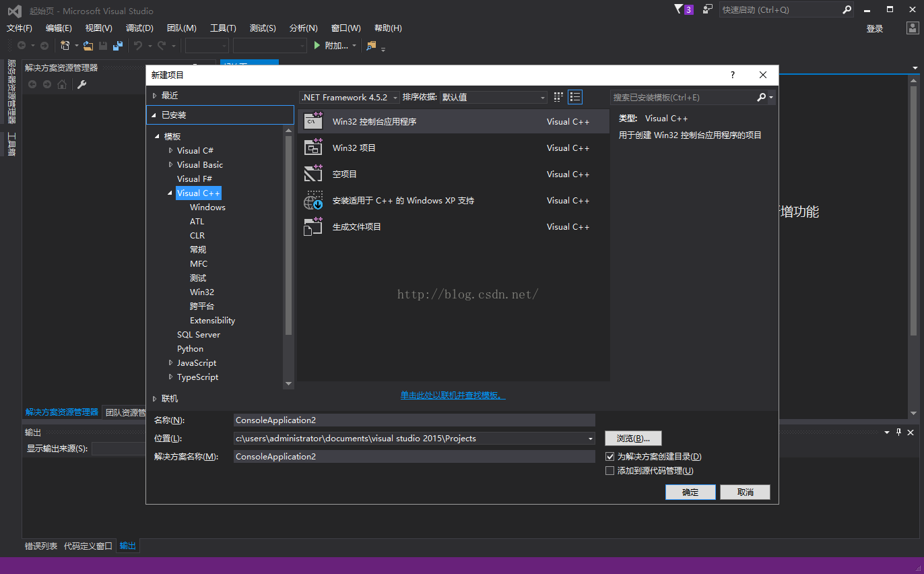Switch to the 代码定义窗口 tab
924x574 pixels.
click(88, 546)
